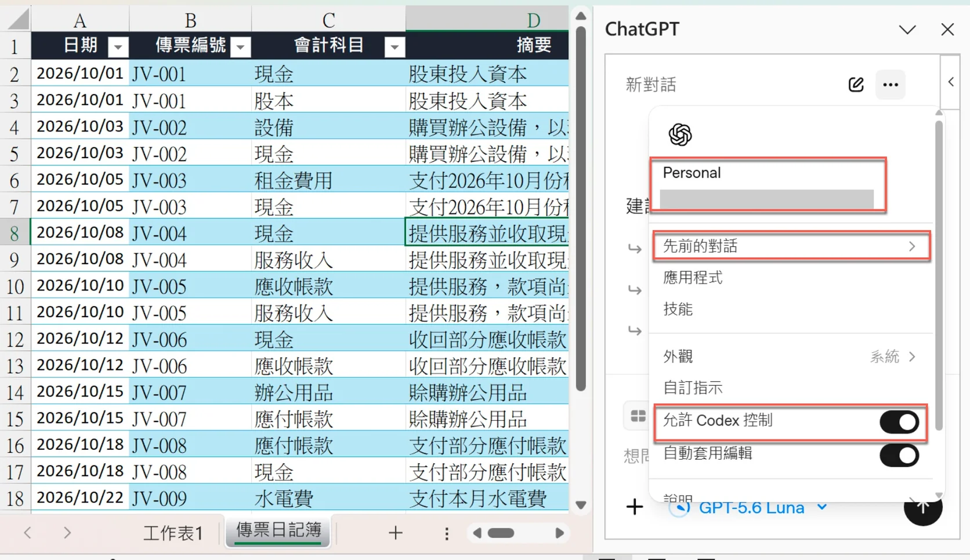This screenshot has height=560, width=970.
Task: Select column A header
Action: pyautogui.click(x=80, y=19)
